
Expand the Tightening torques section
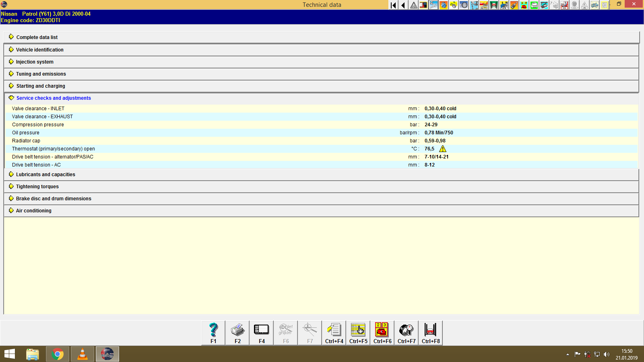click(37, 186)
